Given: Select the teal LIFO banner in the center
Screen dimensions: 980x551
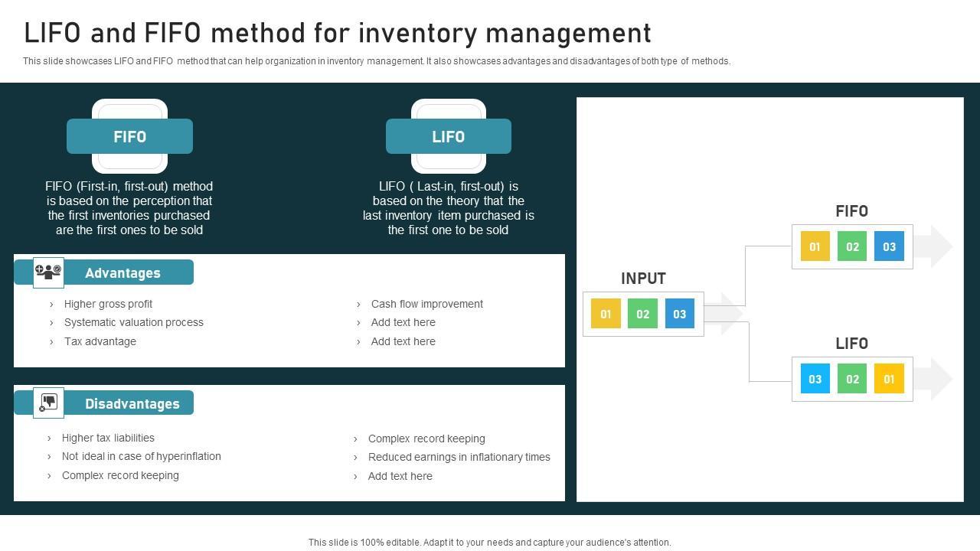Looking at the screenshot, I should (x=448, y=136).
